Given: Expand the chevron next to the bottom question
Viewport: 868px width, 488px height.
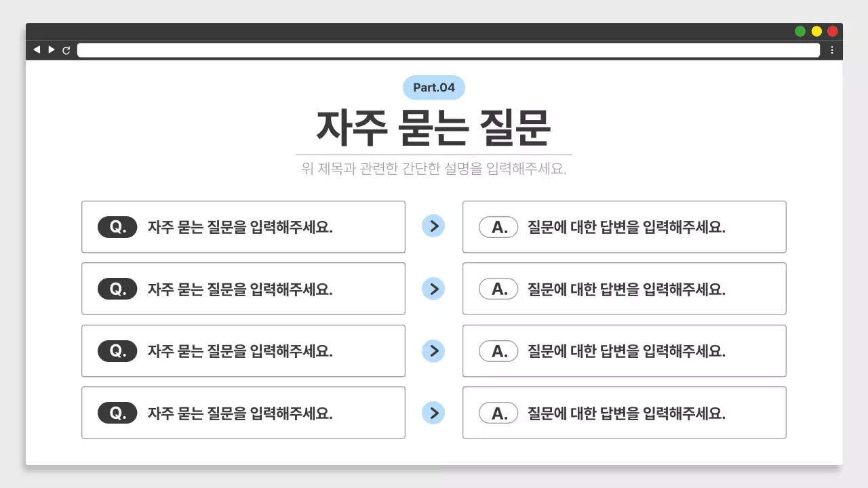Looking at the screenshot, I should click(x=433, y=413).
